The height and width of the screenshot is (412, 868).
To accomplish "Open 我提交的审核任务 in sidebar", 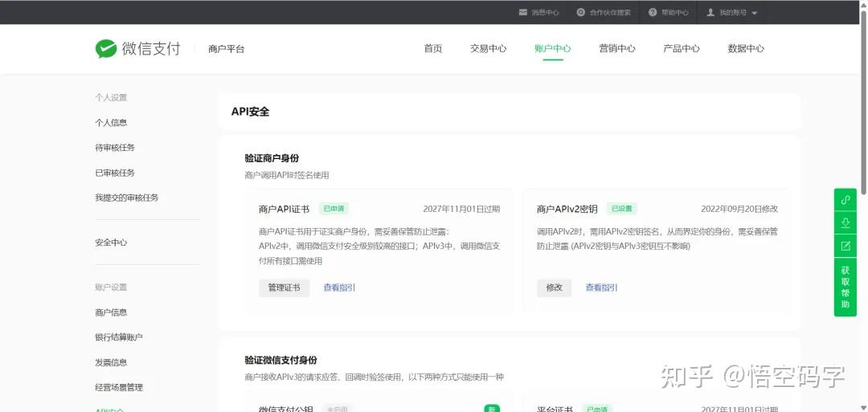I will (127, 198).
